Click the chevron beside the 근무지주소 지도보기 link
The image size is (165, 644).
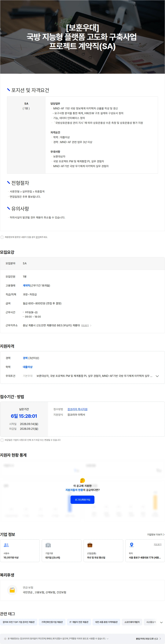pos(91,326)
